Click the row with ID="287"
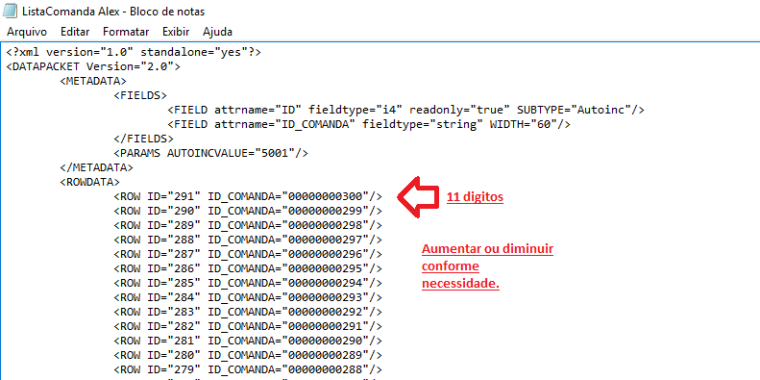This screenshot has width=760, height=380. click(248, 254)
